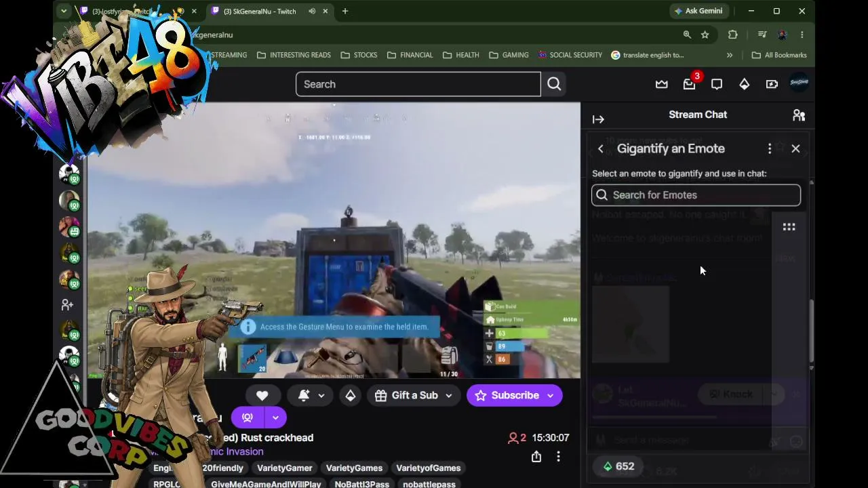868x488 pixels.
Task: Focus the Twitch Search field
Action: [418, 84]
